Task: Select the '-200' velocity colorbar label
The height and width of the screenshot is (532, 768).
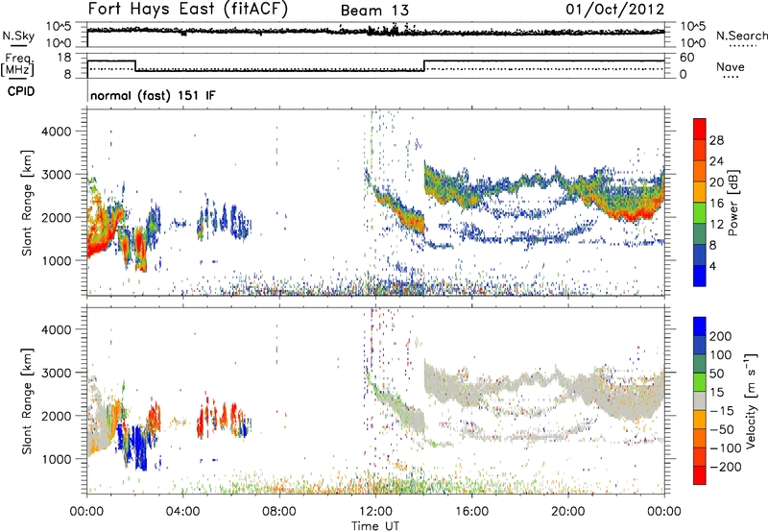Action: (726, 467)
